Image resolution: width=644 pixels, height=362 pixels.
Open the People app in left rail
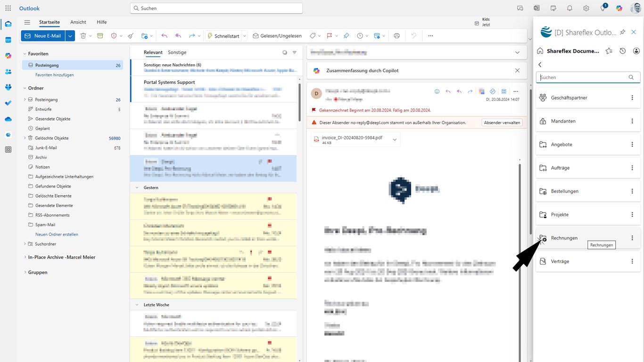pos(8,72)
